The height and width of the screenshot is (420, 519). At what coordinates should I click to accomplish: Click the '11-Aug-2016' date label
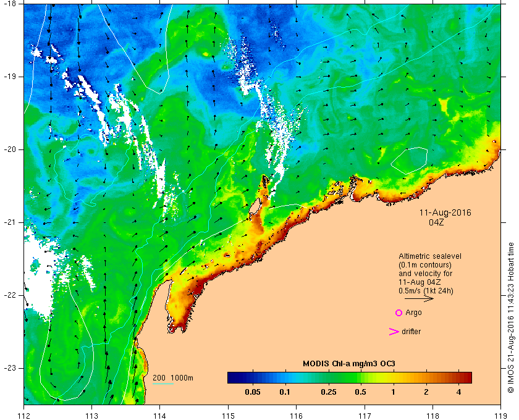coord(445,212)
